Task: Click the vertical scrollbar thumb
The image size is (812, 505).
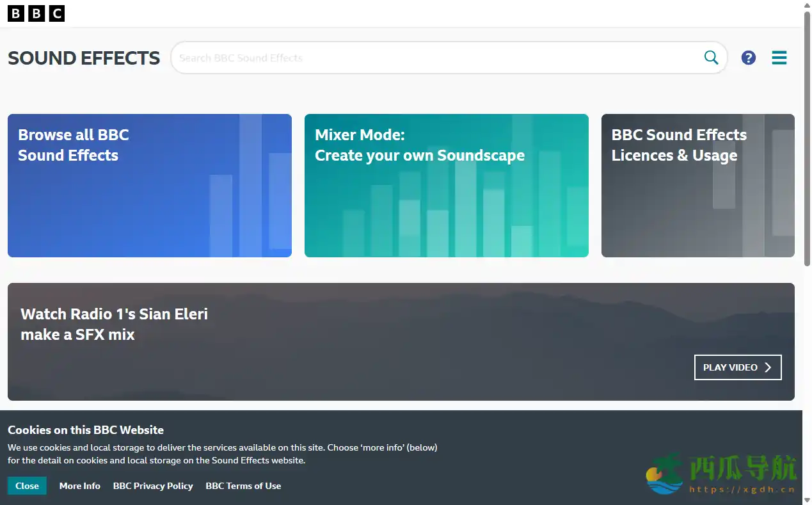Action: pyautogui.click(x=807, y=138)
